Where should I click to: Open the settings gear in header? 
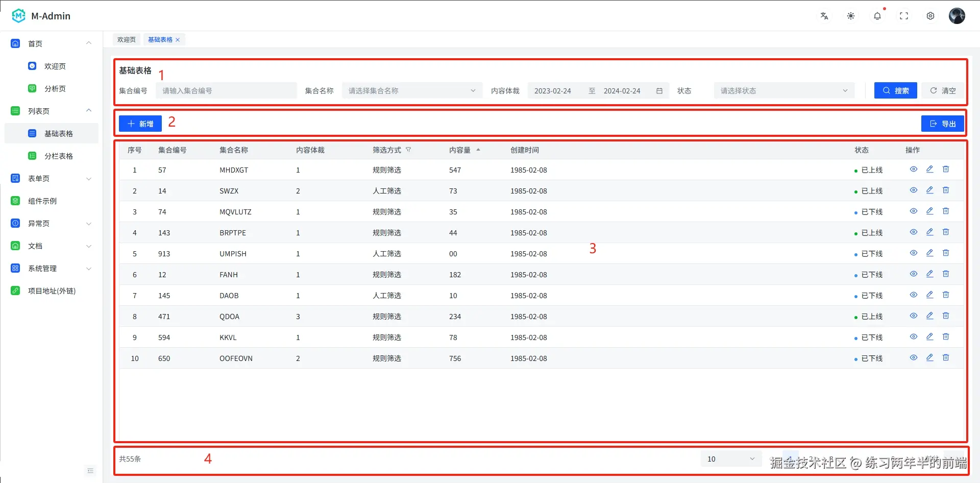(x=930, y=16)
